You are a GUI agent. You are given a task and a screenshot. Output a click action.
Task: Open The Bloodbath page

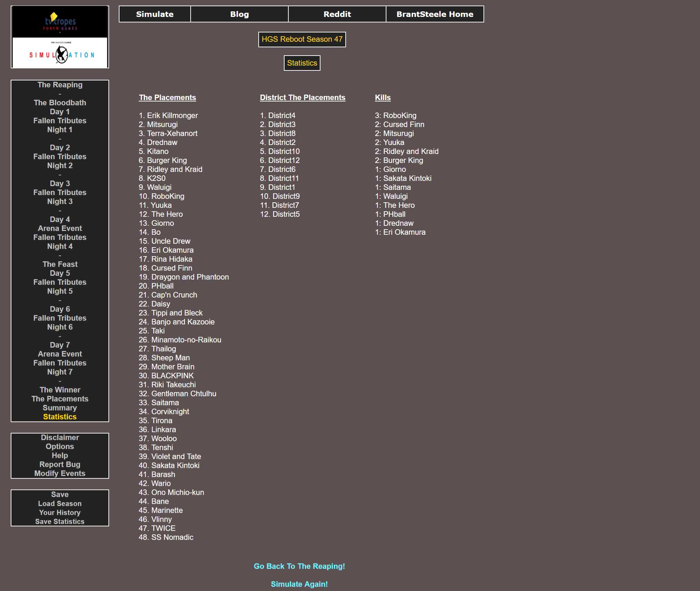[x=60, y=103]
